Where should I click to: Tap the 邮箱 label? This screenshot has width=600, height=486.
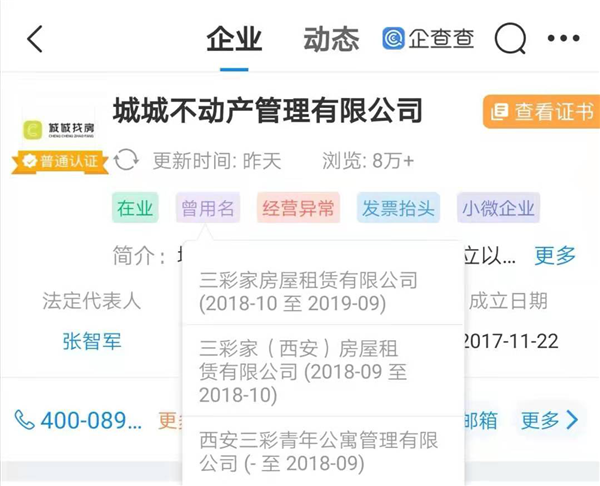pyautogui.click(x=481, y=421)
